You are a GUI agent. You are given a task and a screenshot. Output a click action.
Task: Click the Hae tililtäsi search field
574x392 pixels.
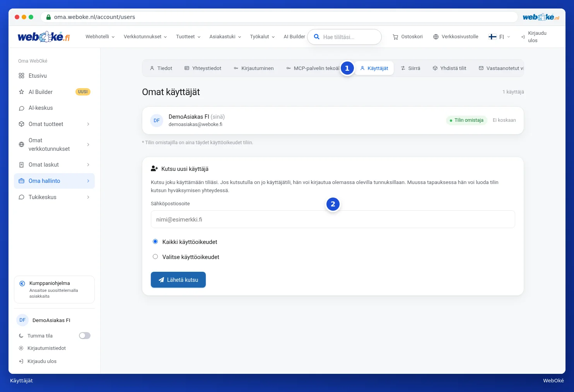pos(344,37)
